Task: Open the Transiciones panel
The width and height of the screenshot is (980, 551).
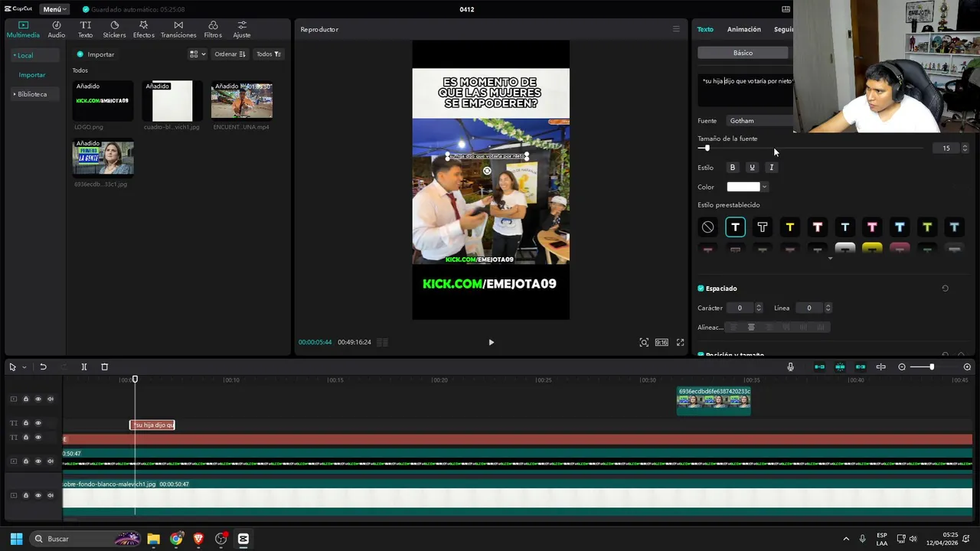Action: pyautogui.click(x=178, y=29)
